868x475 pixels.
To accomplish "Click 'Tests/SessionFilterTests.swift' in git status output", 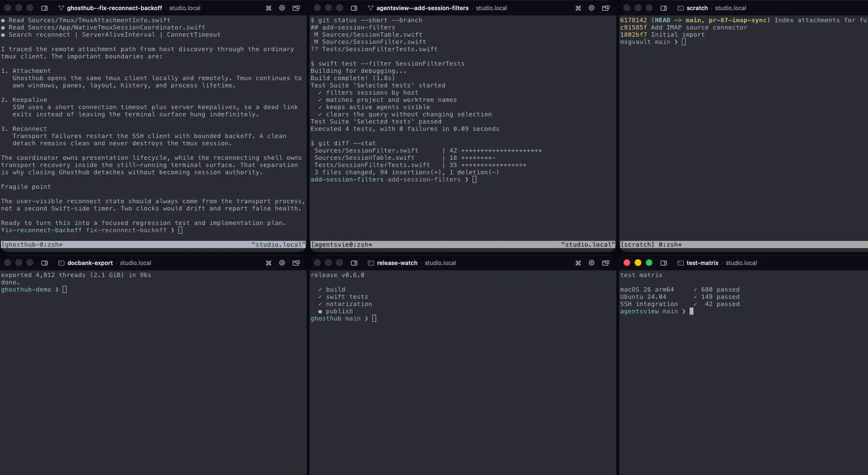I will point(380,49).
